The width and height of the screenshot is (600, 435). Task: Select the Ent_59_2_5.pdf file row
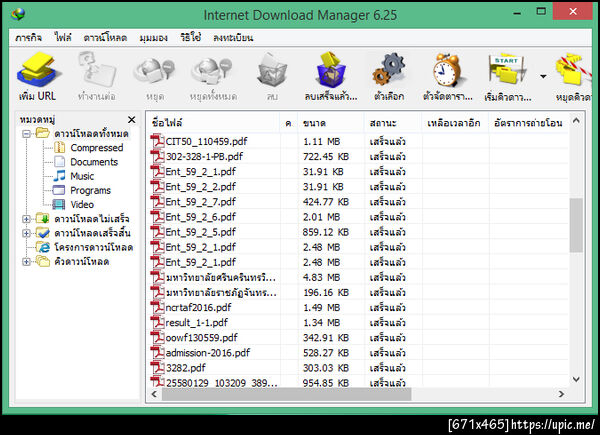358,232
